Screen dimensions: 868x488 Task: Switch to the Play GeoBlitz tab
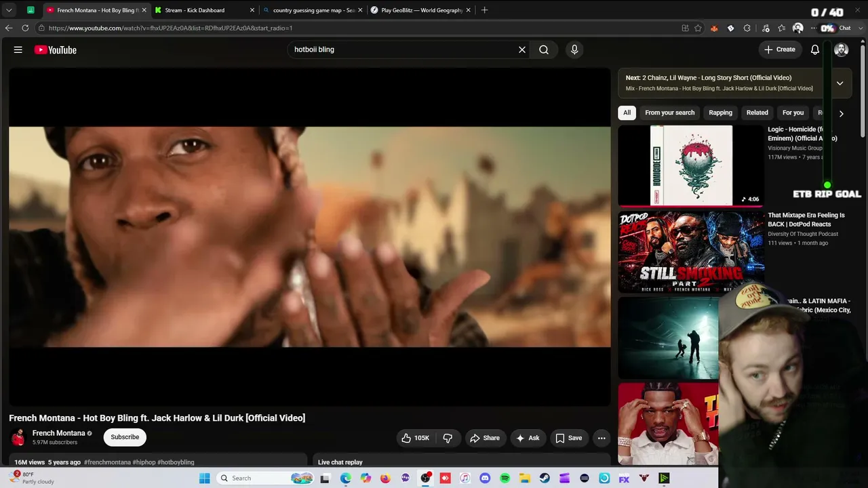(x=421, y=10)
